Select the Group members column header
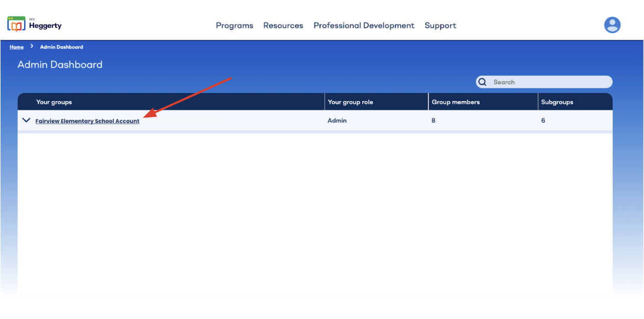The width and height of the screenshot is (644, 319). 455,102
